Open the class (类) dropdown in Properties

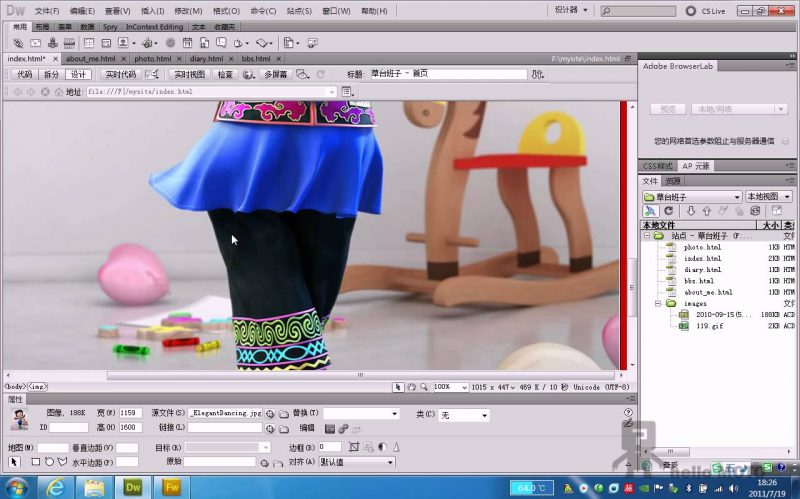coord(464,415)
